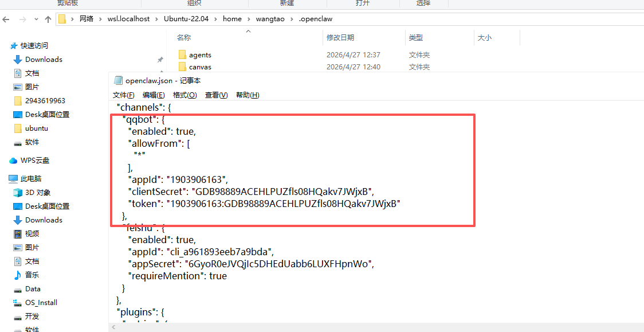
Task: Open 视频 under 此电脑
Action: click(32, 234)
